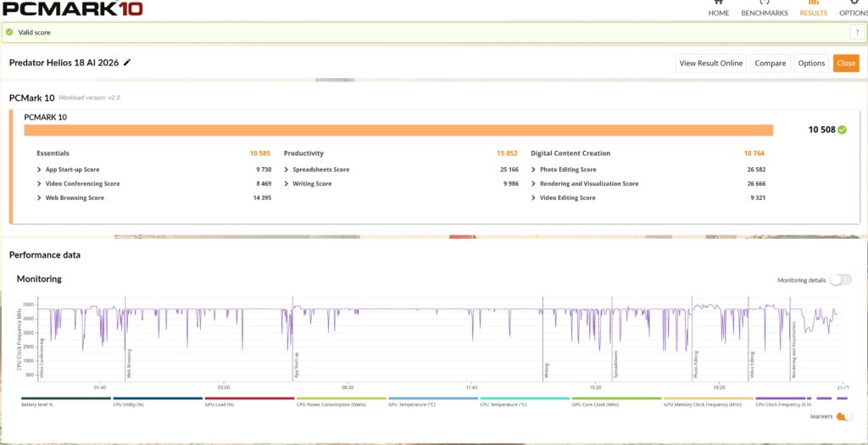Screen dimensions: 868x445
Task: Toggle GPU Temperature (°C) legend series
Action: click(x=433, y=401)
